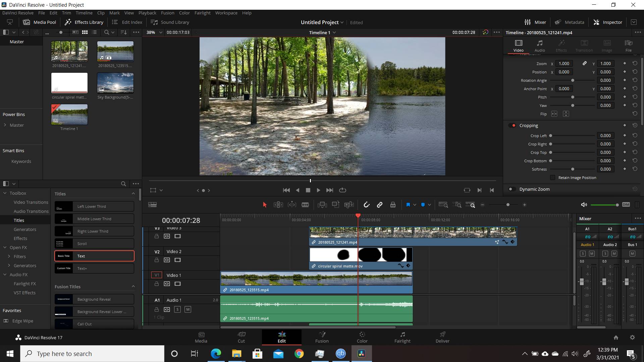The image size is (644, 362).
Task: Flip clip horizontally in Inspector
Action: (x=554, y=114)
